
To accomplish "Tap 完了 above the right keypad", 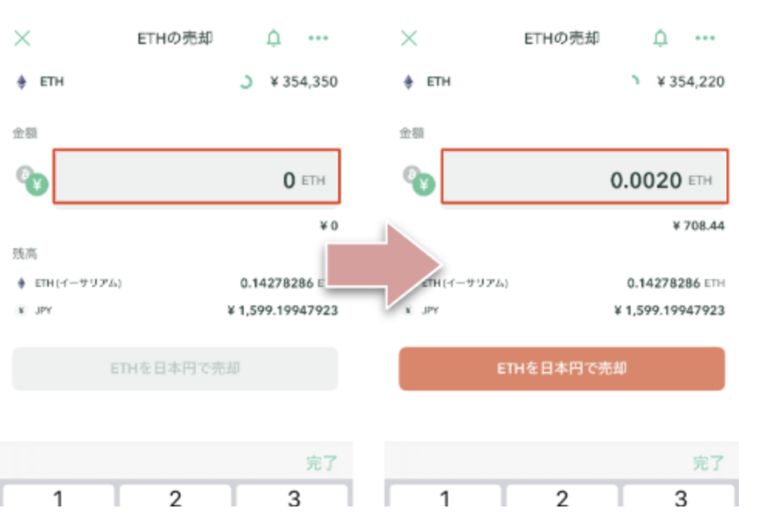I will (708, 463).
